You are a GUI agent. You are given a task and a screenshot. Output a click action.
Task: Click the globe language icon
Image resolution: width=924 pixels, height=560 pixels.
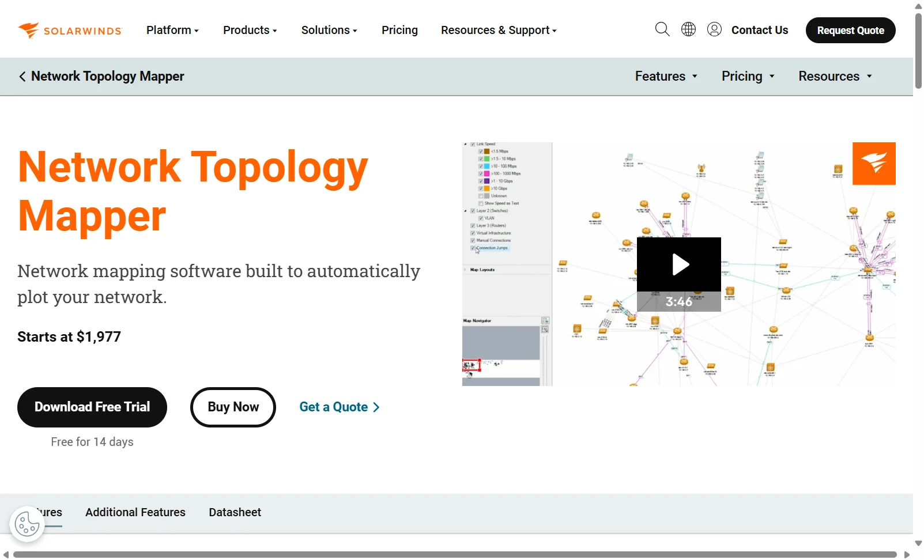click(688, 29)
